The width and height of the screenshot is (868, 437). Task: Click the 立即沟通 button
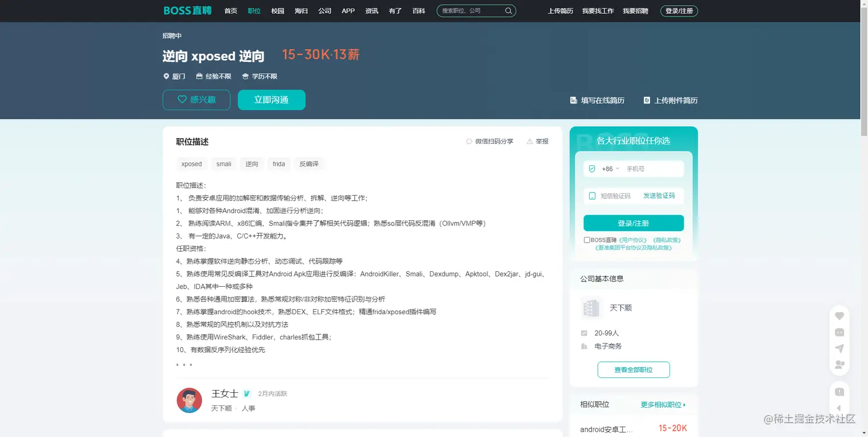(272, 100)
